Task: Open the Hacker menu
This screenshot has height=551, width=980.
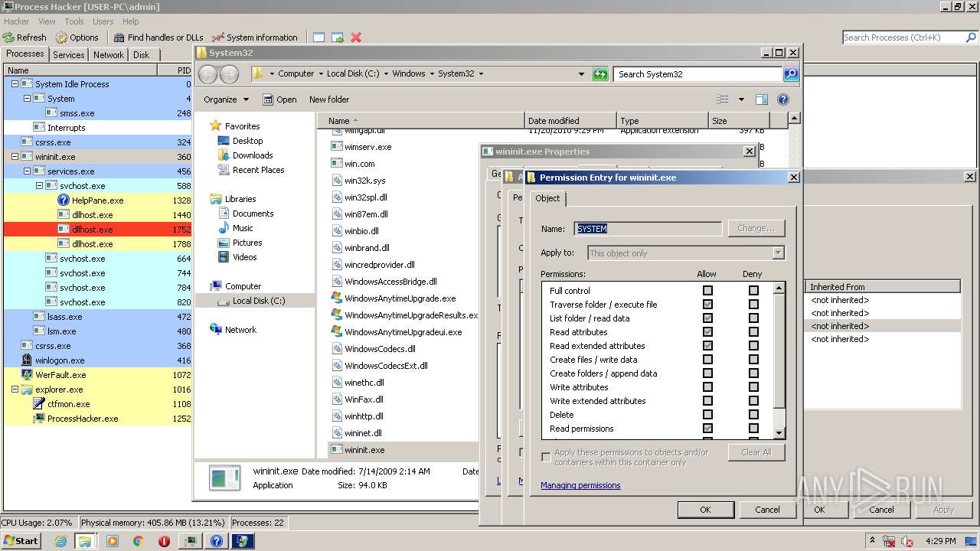Action: (17, 21)
